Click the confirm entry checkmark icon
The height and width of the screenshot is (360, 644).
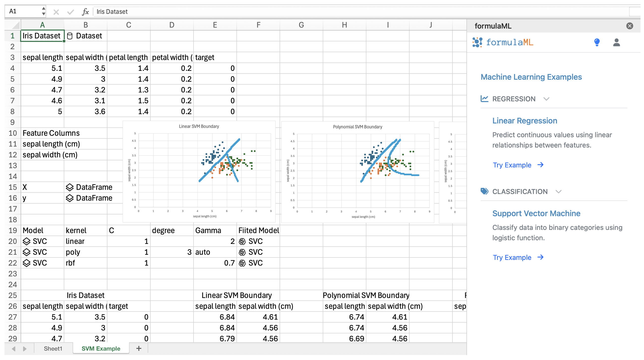70,12
